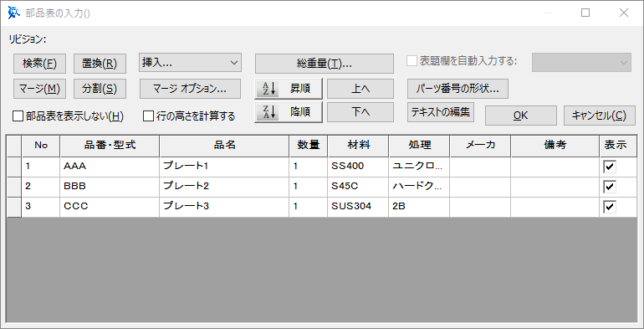Select the 2B treatment cell
The image size is (644, 329).
(x=419, y=207)
